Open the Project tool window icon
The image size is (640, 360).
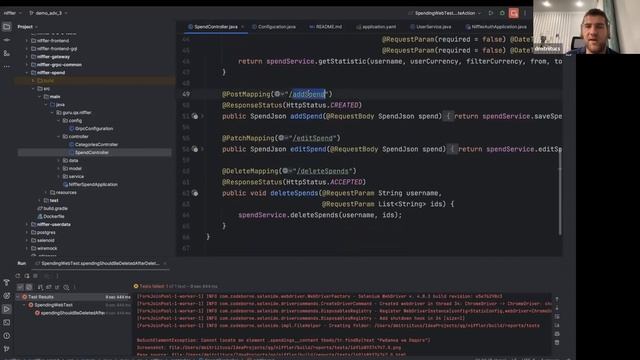pos(7,27)
